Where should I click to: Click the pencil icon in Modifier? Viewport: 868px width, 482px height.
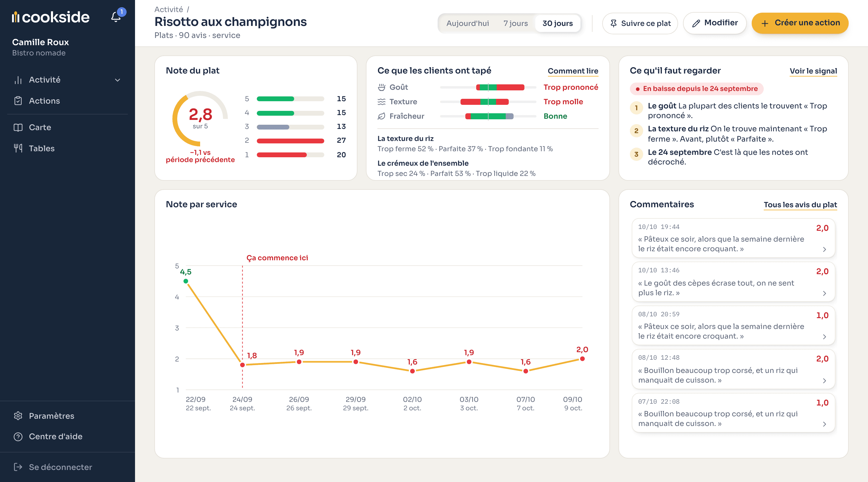coord(696,23)
